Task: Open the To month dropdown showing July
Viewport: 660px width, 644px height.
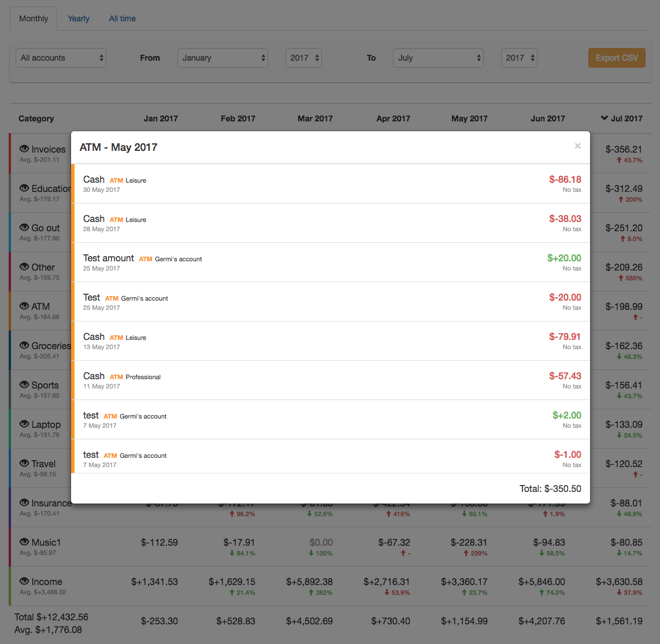Action: (438, 58)
